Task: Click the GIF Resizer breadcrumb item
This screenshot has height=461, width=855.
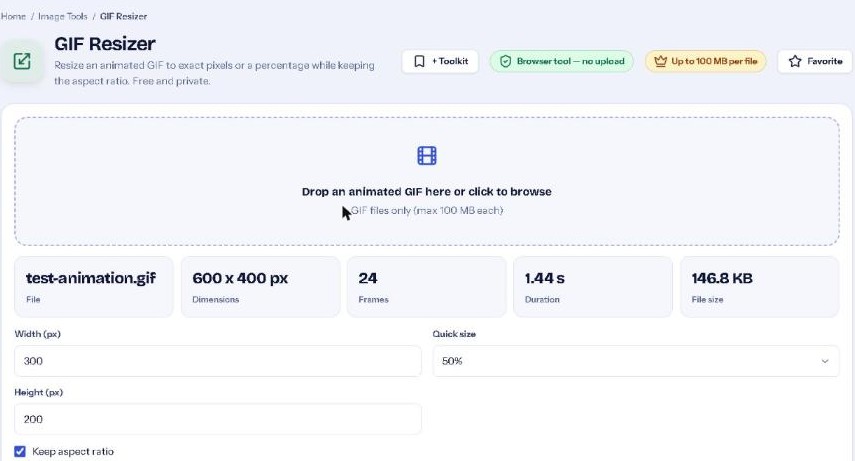Action: pos(123,16)
